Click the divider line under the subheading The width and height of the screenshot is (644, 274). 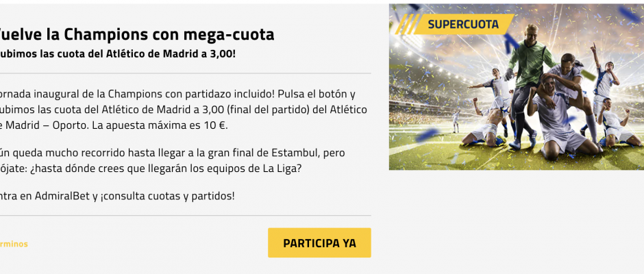pos(185,73)
